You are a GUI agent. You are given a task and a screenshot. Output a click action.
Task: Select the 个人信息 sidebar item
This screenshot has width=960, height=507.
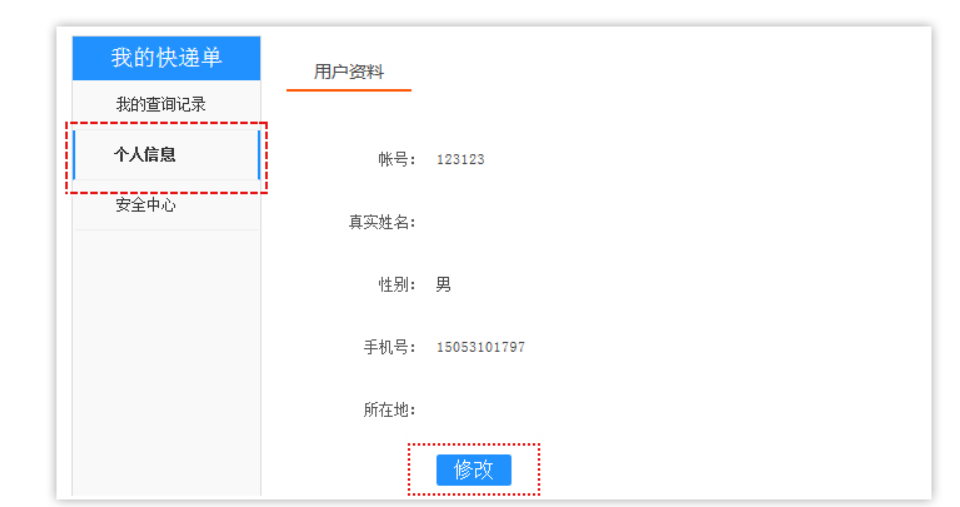pos(145,155)
